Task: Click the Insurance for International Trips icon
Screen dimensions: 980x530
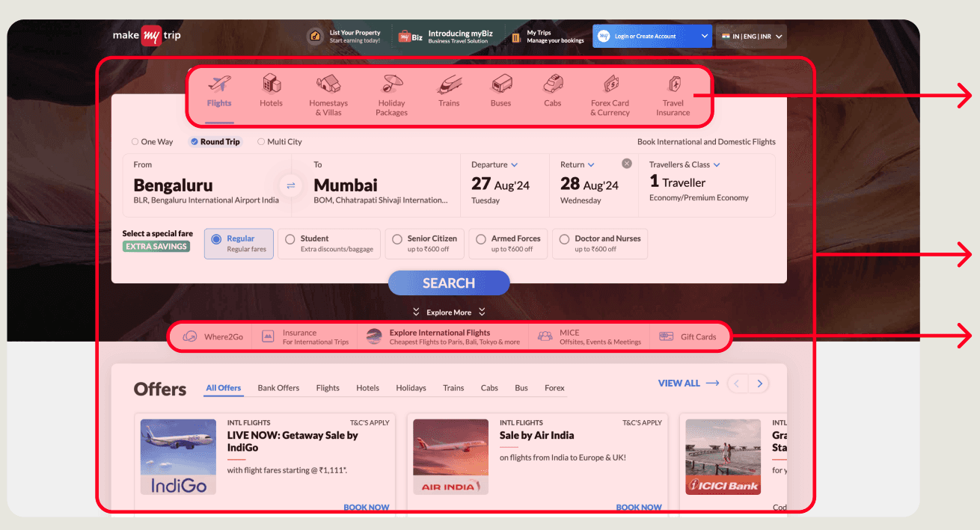Action: click(268, 336)
